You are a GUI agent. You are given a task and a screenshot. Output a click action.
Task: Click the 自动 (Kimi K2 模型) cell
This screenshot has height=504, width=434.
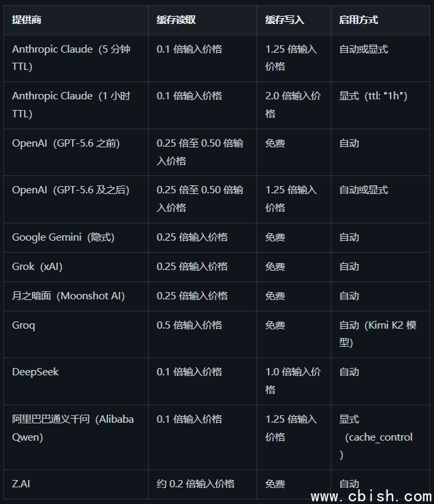380,334
